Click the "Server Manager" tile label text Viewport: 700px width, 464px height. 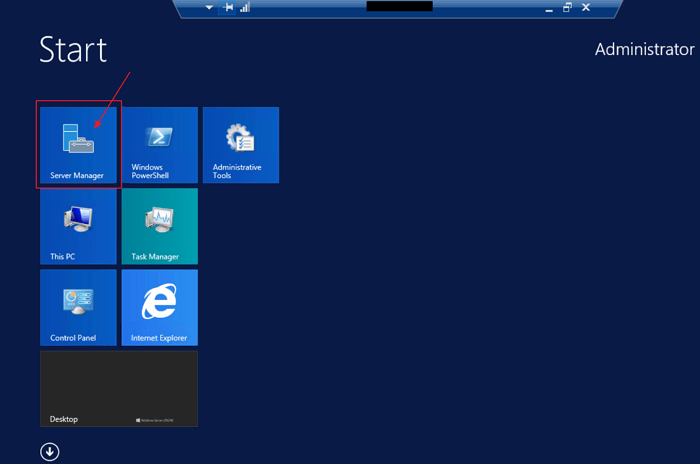click(77, 175)
